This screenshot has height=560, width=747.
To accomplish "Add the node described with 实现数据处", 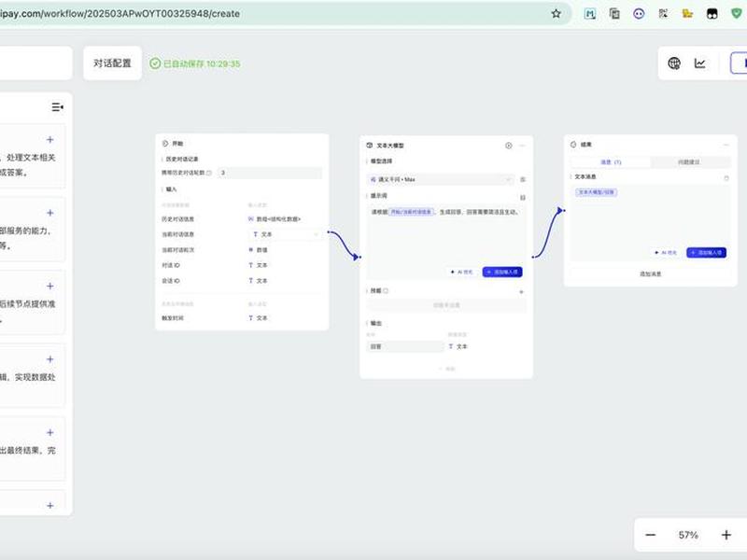I will tap(50, 359).
